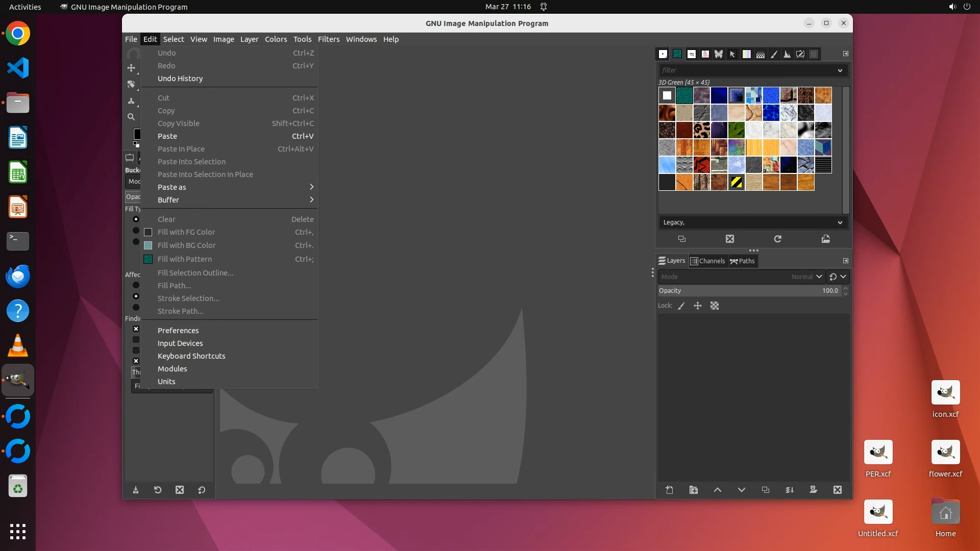The image size is (980, 551).
Task: Open the layer Mode Normal dropdown
Action: coord(741,277)
